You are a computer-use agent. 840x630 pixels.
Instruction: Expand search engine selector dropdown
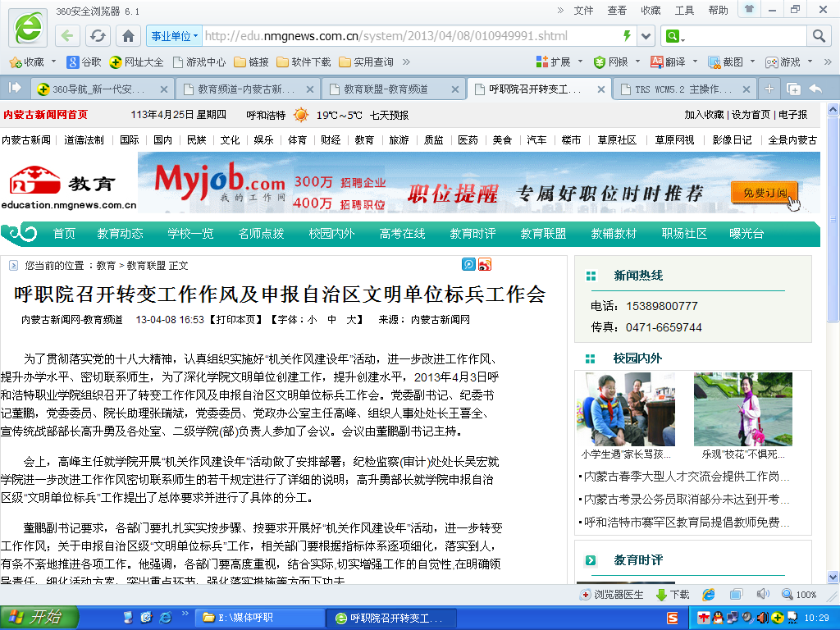click(675, 36)
